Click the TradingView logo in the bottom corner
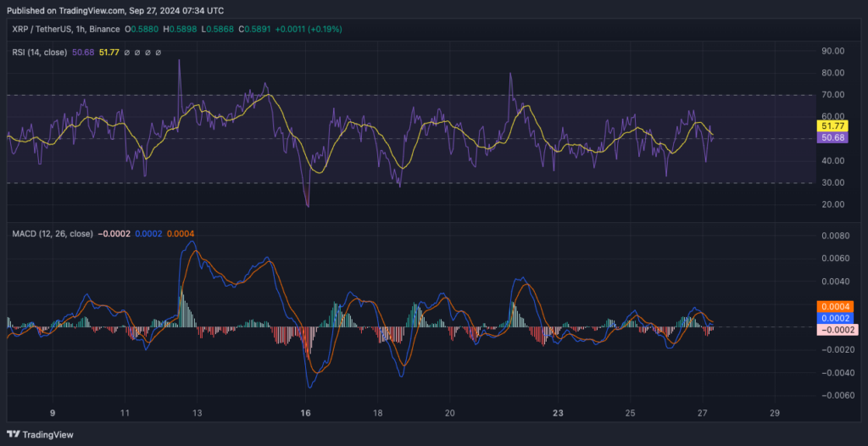 [41, 434]
